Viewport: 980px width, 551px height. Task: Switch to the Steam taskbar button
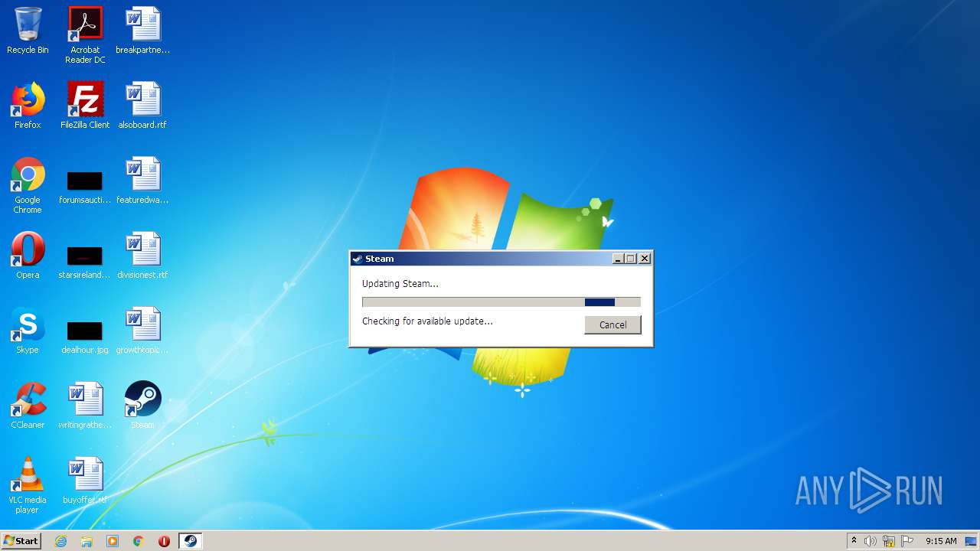190,541
